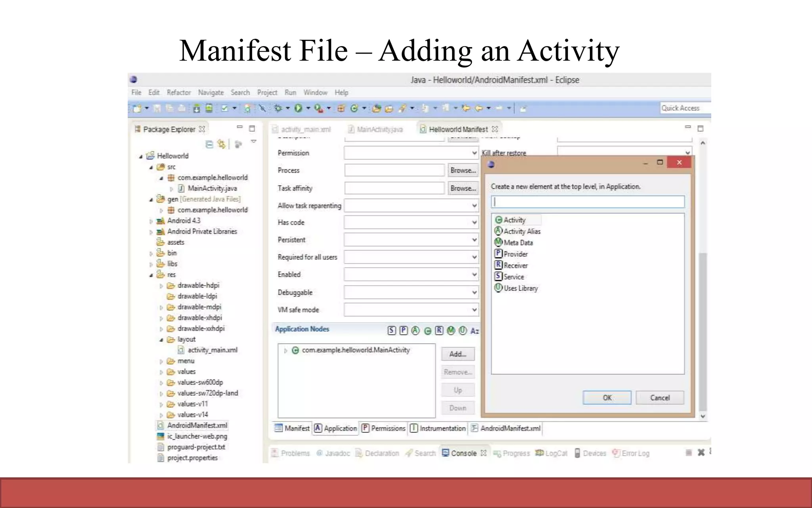Maximize the editor area
Viewport: 812px width, 508px height.
click(700, 128)
